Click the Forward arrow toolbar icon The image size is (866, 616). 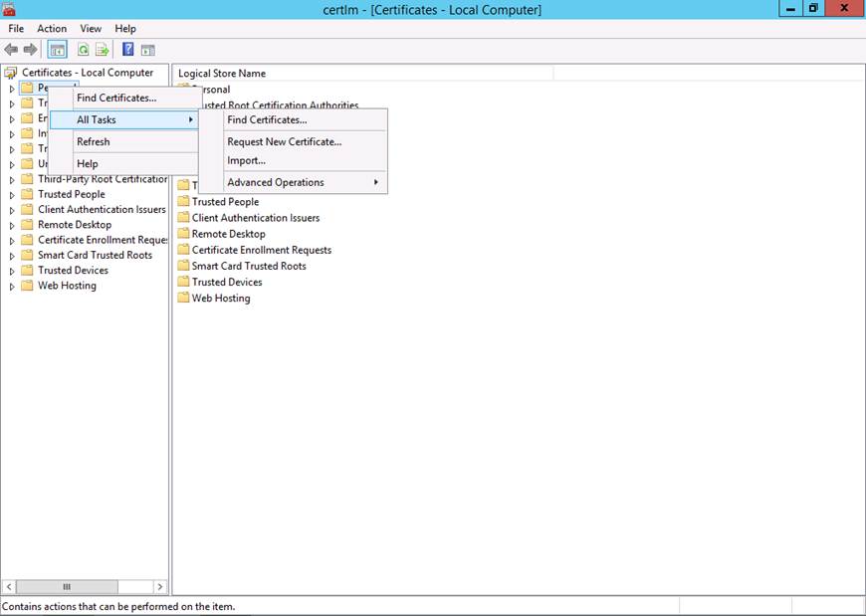[30, 50]
